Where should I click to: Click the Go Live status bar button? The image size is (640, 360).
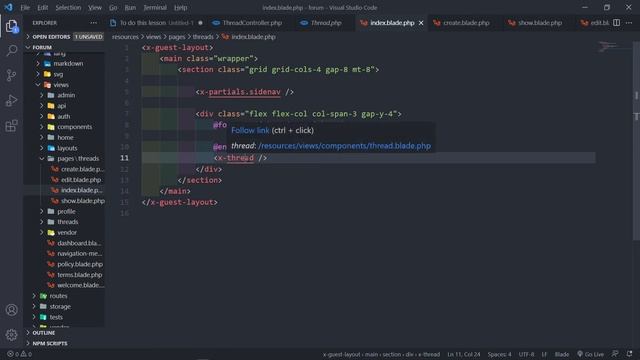pos(590,354)
